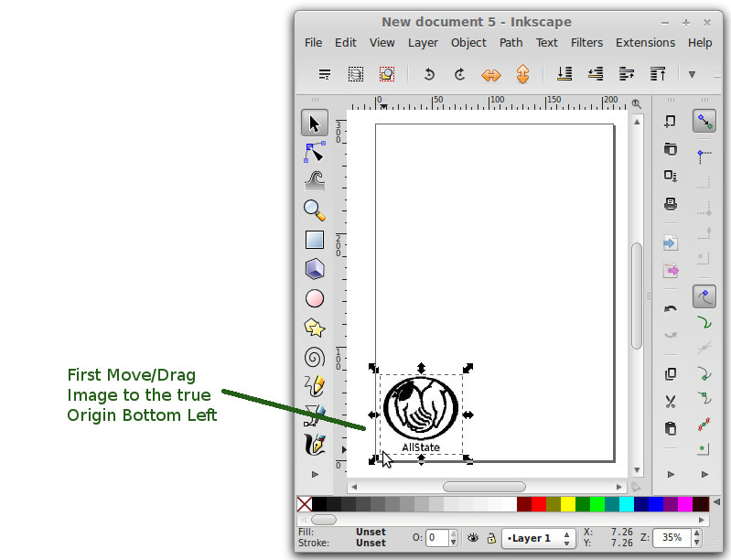The image size is (731, 560).
Task: Click the Deselect icon in toolbar
Action: click(387, 74)
